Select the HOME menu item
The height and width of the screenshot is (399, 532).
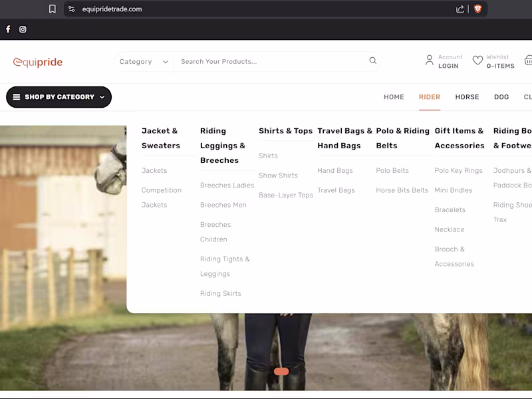coord(394,97)
